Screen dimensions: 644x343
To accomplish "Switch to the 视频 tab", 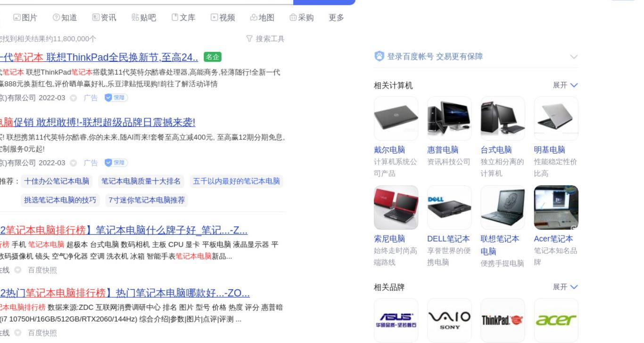I will [223, 17].
